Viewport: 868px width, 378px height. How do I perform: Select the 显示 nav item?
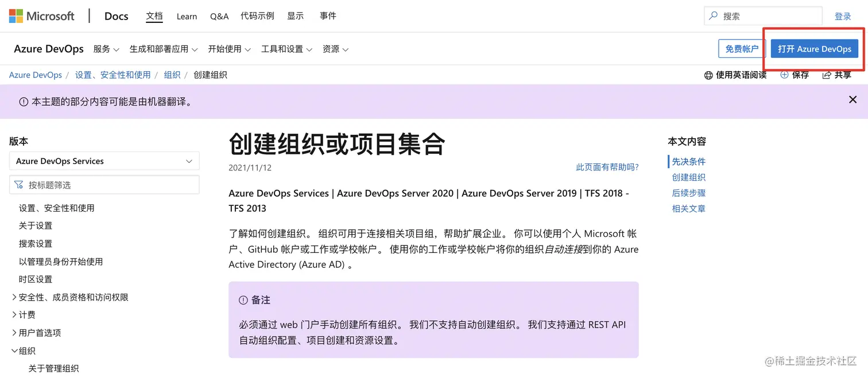pyautogui.click(x=296, y=16)
